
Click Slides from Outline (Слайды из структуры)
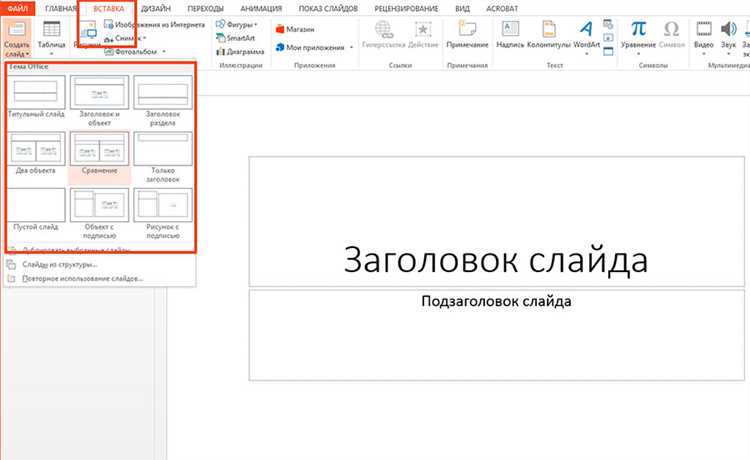(x=60, y=264)
